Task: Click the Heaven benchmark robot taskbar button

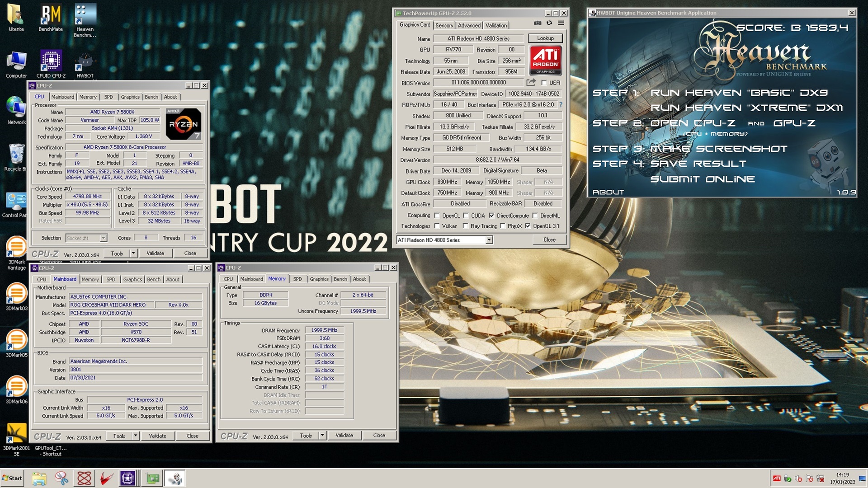Action: coord(175,478)
